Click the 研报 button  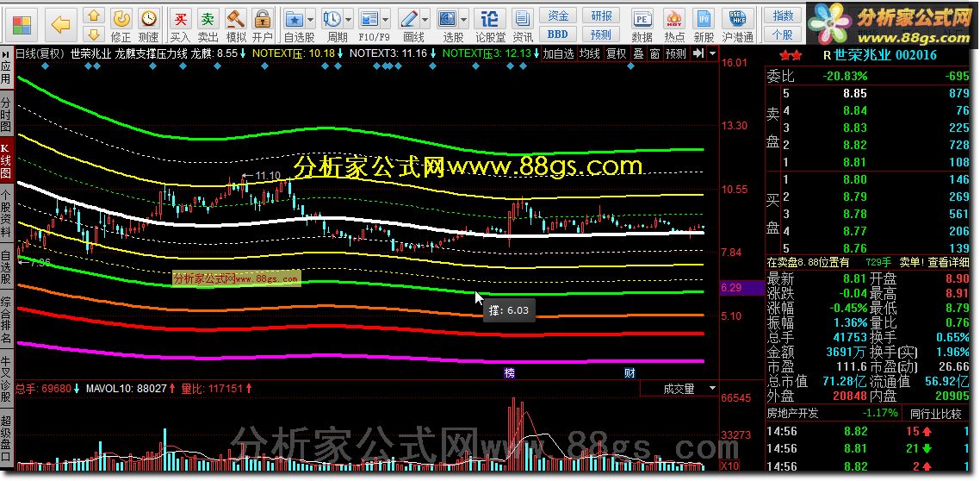coord(600,16)
